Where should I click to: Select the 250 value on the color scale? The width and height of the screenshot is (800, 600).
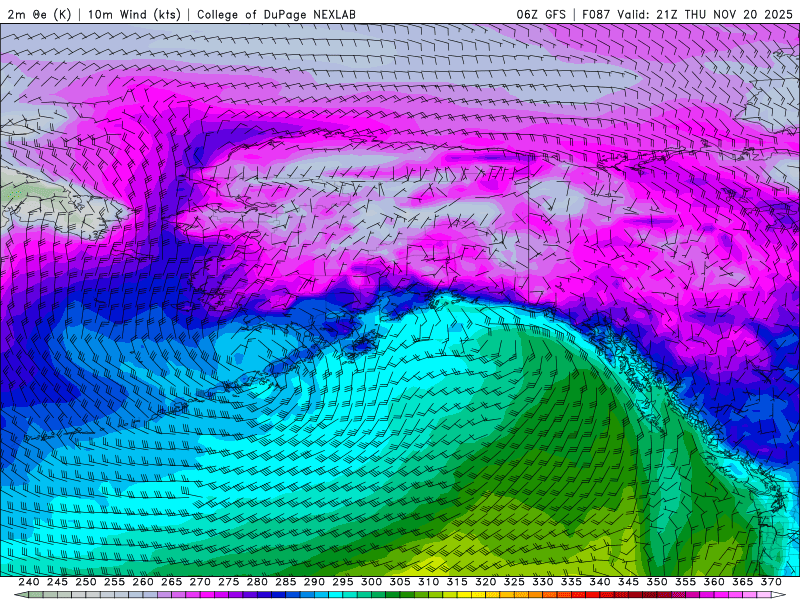tap(86, 582)
